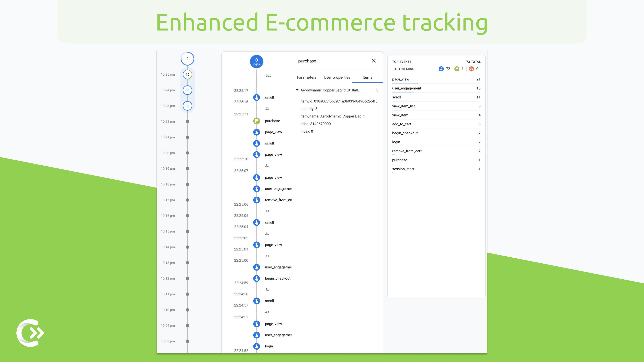This screenshot has height=362, width=644.
Task: Click the scroll event icon at 22:25:16
Action: pyautogui.click(x=257, y=97)
